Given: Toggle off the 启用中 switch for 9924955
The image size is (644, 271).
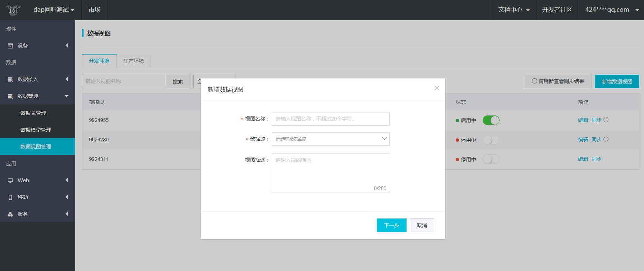Looking at the screenshot, I should click(491, 120).
